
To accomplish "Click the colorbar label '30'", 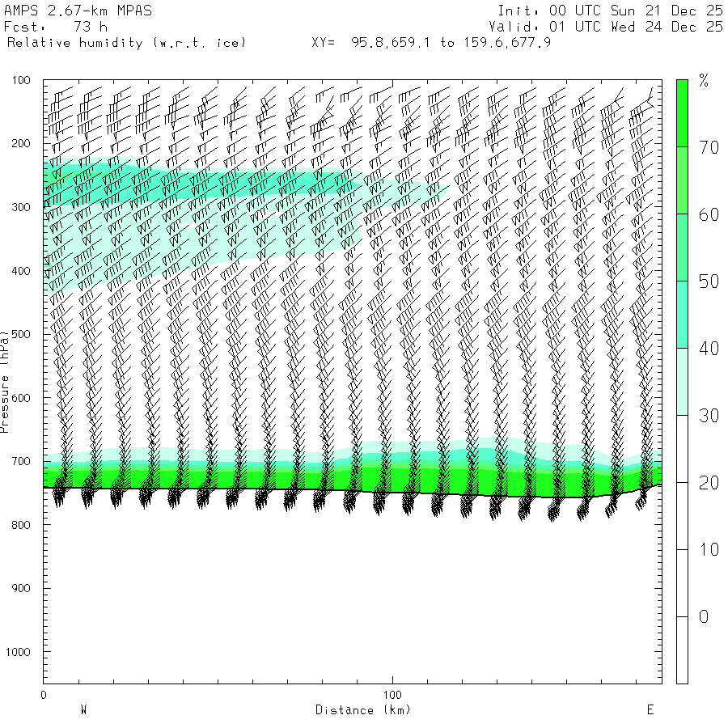I will (709, 416).
